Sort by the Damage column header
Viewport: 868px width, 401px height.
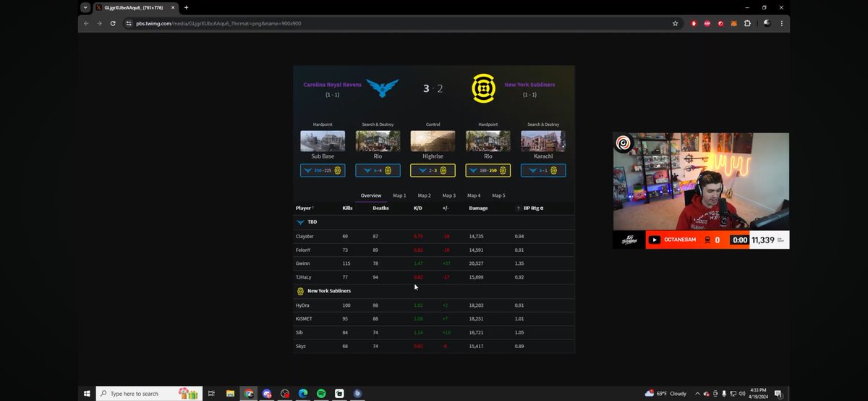[x=478, y=208]
